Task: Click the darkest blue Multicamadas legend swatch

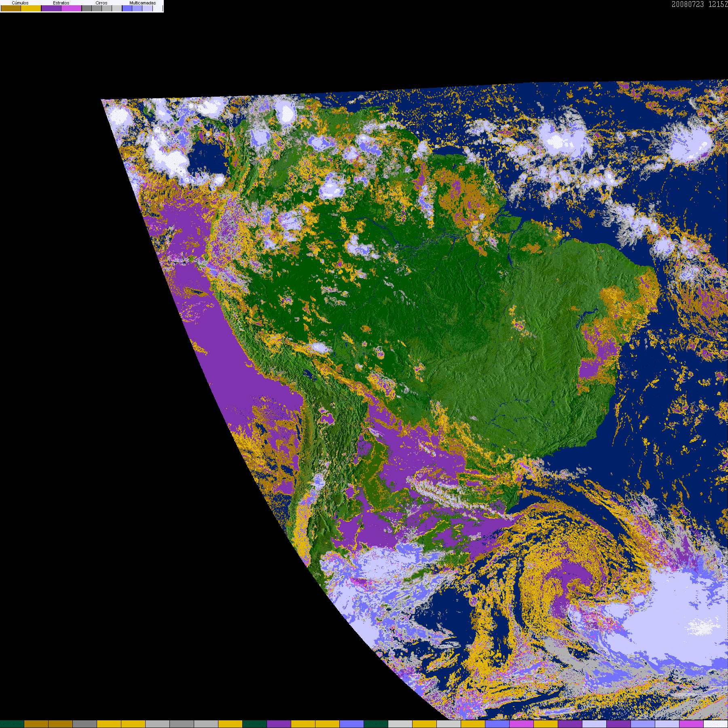Action: [127, 8]
